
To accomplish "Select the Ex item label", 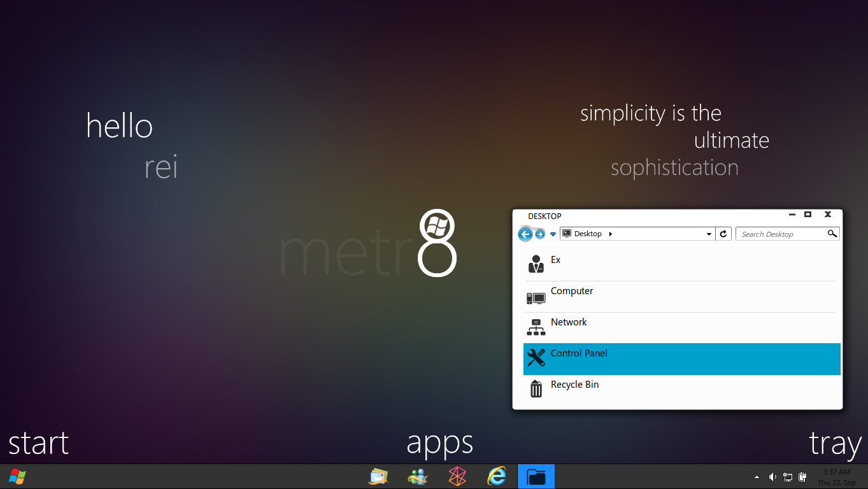I will click(x=555, y=260).
